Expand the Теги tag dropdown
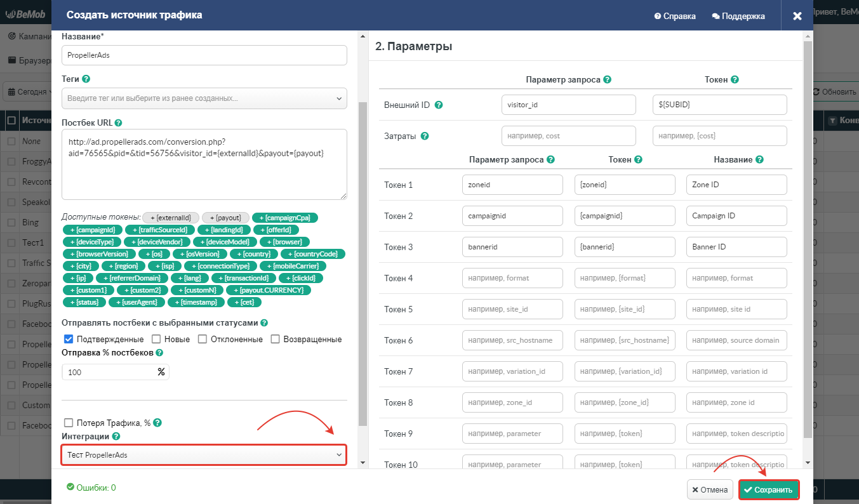The width and height of the screenshot is (859, 504). [204, 98]
